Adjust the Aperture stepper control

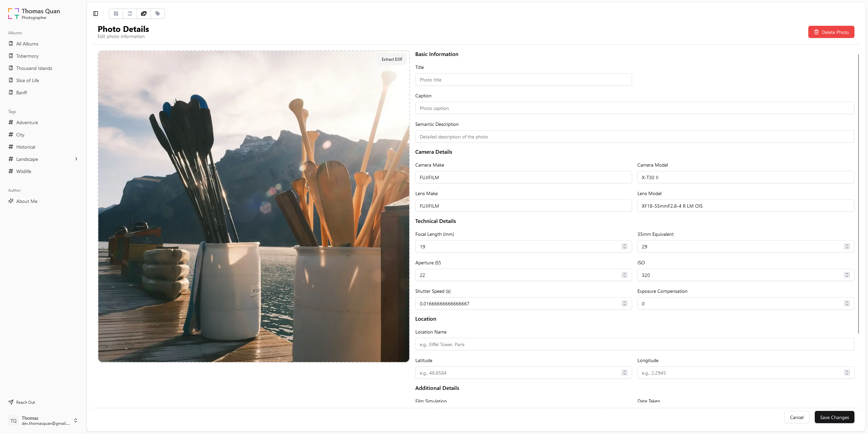click(624, 275)
